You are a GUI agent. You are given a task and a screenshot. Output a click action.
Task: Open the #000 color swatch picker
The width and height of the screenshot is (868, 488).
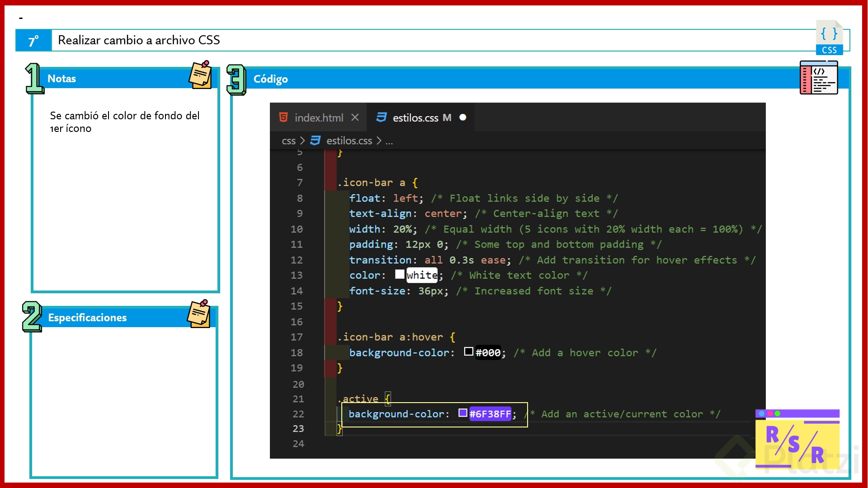(x=469, y=352)
